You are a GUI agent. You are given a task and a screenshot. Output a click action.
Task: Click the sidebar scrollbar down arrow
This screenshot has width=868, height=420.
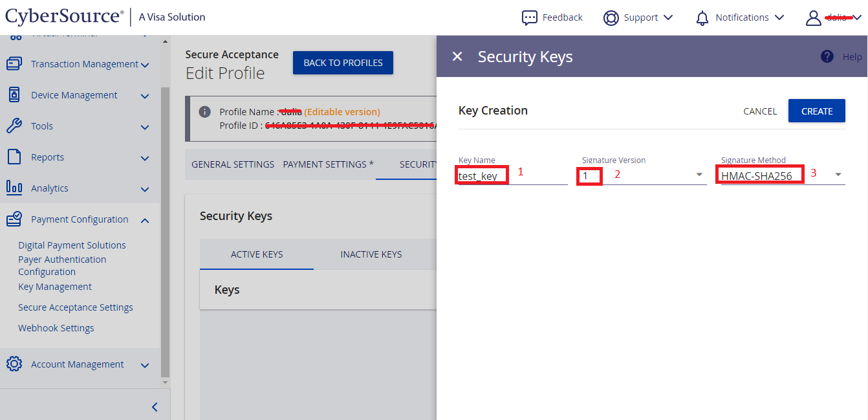point(165,382)
